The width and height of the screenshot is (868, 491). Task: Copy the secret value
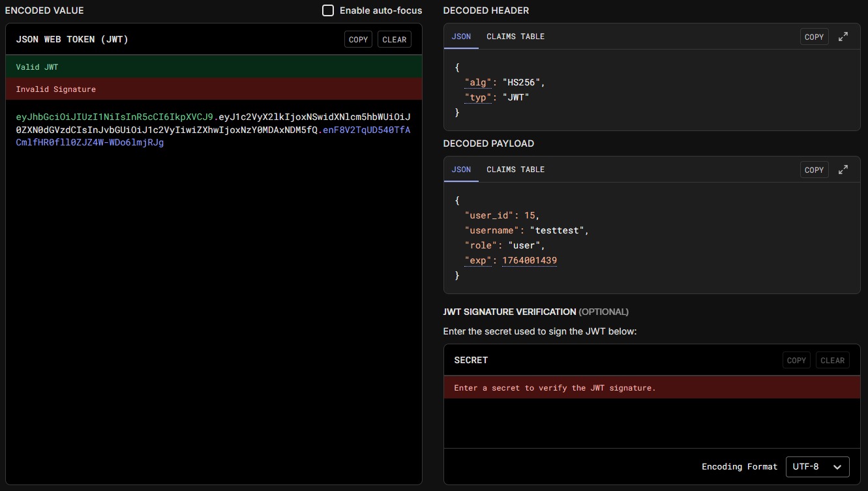tap(796, 360)
